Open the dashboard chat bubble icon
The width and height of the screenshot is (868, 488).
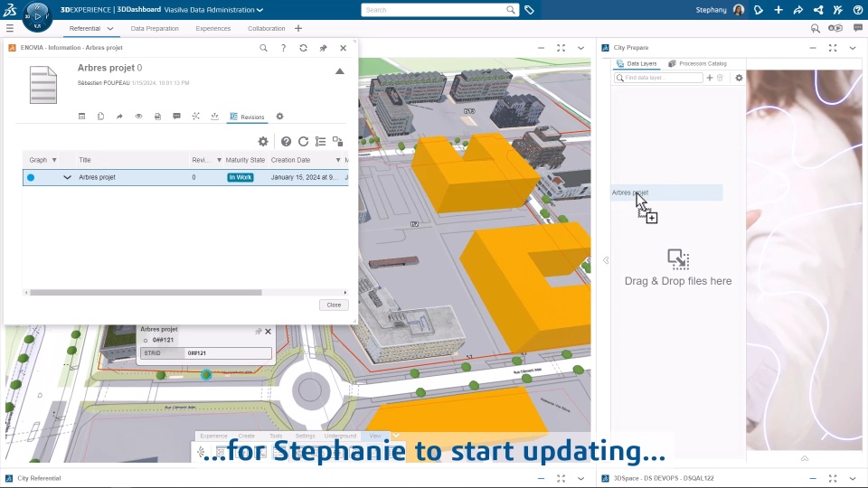click(x=858, y=28)
